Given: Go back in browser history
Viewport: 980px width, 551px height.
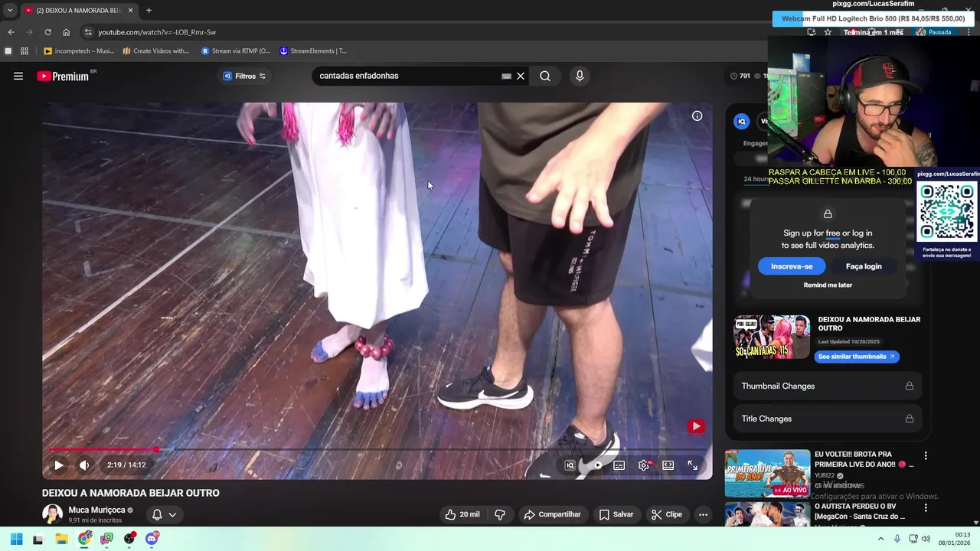Looking at the screenshot, I should click(11, 32).
